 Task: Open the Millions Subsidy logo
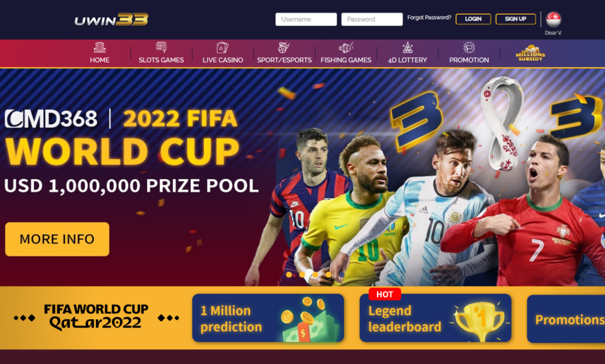click(x=531, y=53)
